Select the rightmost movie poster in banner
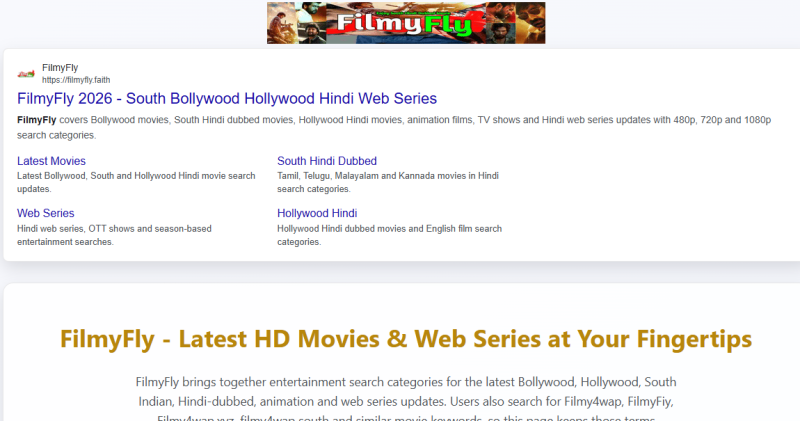Viewport: 800px width, 421px height. pos(531,23)
